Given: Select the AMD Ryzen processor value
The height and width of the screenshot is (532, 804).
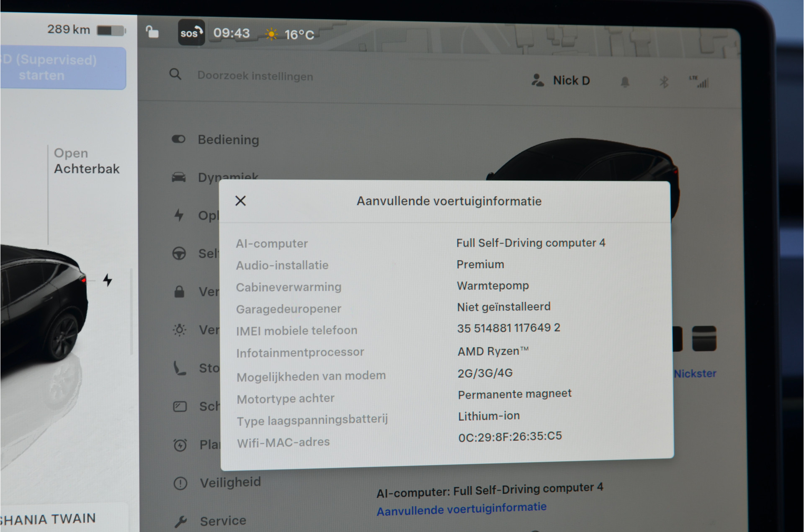Looking at the screenshot, I should point(493,351).
